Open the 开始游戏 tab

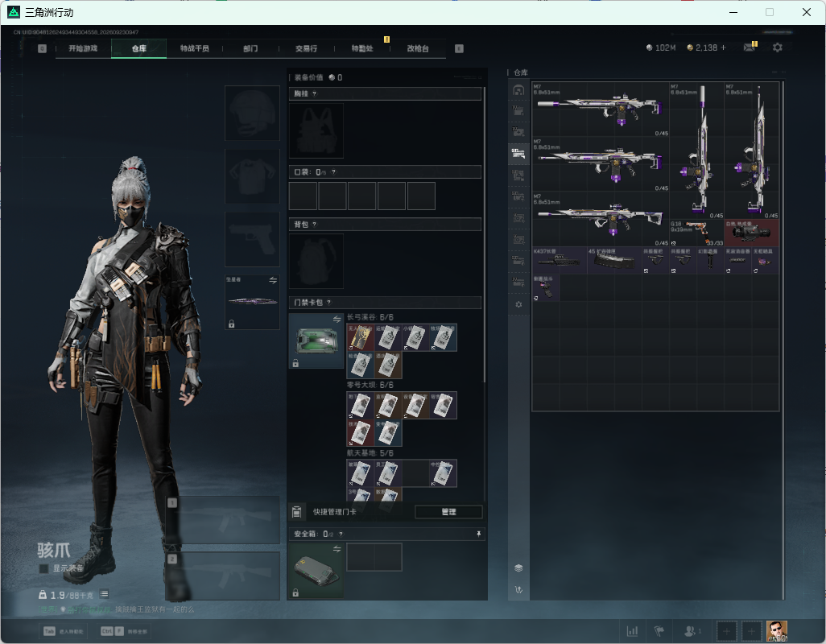(83, 48)
